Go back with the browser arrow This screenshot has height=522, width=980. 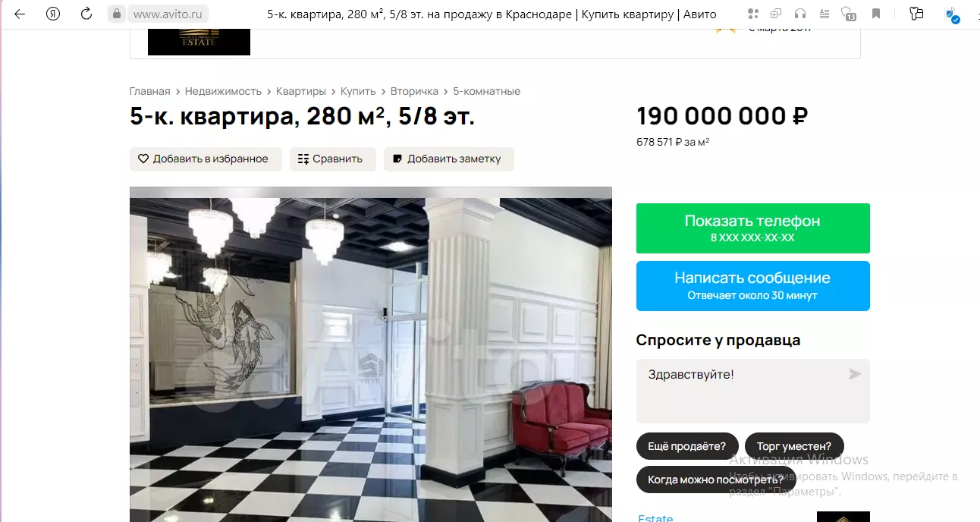(x=20, y=14)
